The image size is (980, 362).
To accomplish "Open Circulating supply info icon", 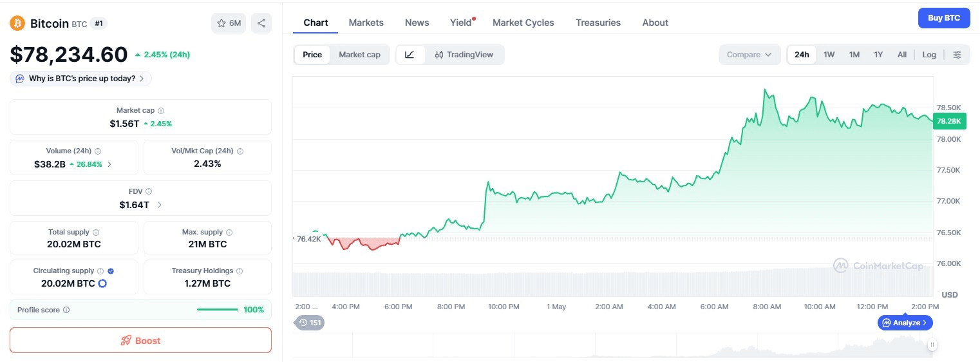I will click(x=100, y=271).
